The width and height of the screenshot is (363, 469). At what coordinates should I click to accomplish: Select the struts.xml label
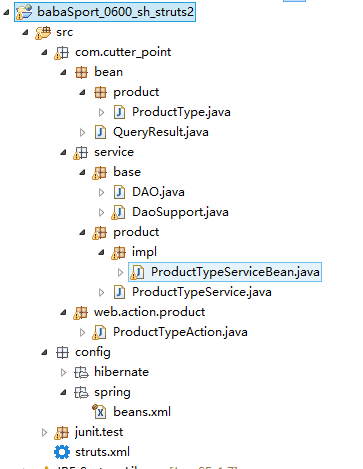click(102, 452)
